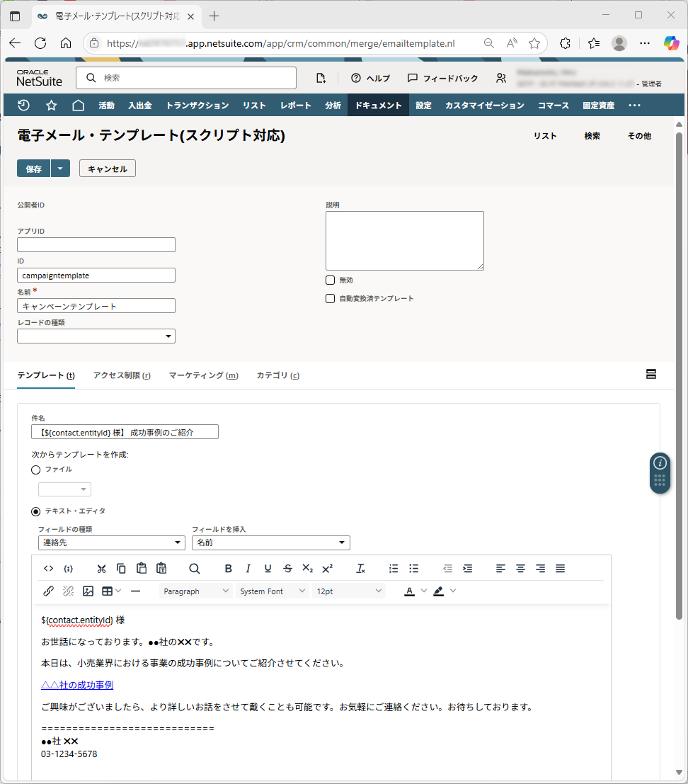This screenshot has width=688, height=784.
Task: Apply subscript formatting
Action: point(307,569)
